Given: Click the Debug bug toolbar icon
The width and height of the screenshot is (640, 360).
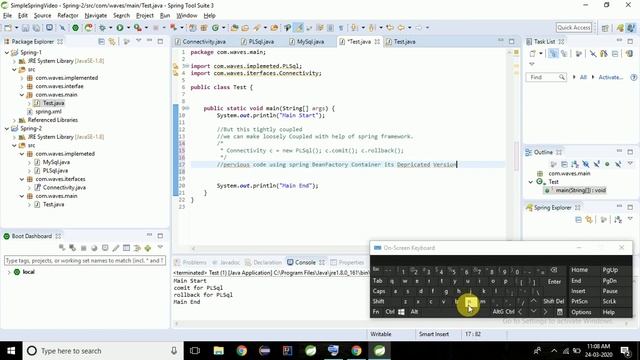Looking at the screenshot, I should (102, 28).
